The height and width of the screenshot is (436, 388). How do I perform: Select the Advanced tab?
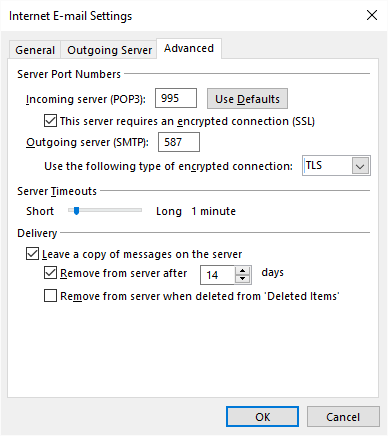(189, 49)
